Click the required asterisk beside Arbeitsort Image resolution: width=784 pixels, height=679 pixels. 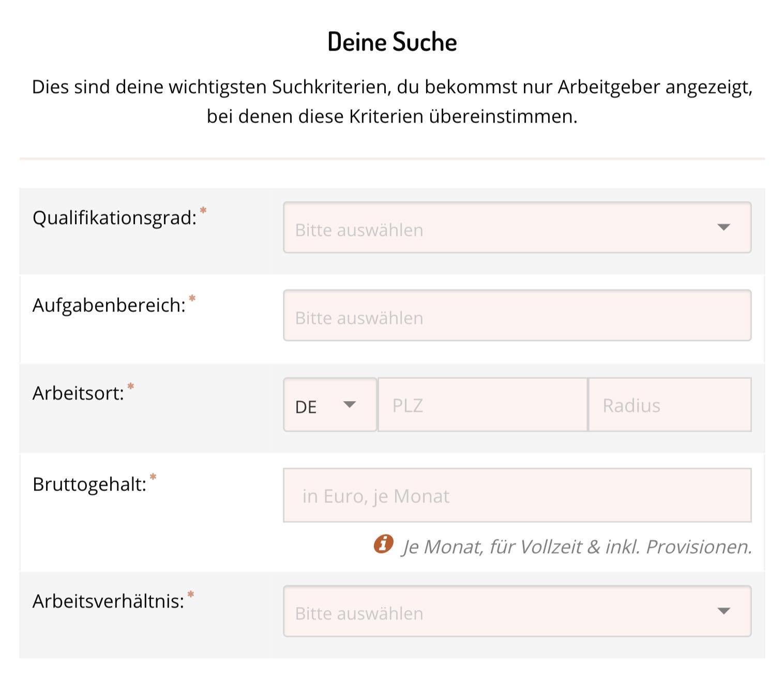click(x=131, y=386)
